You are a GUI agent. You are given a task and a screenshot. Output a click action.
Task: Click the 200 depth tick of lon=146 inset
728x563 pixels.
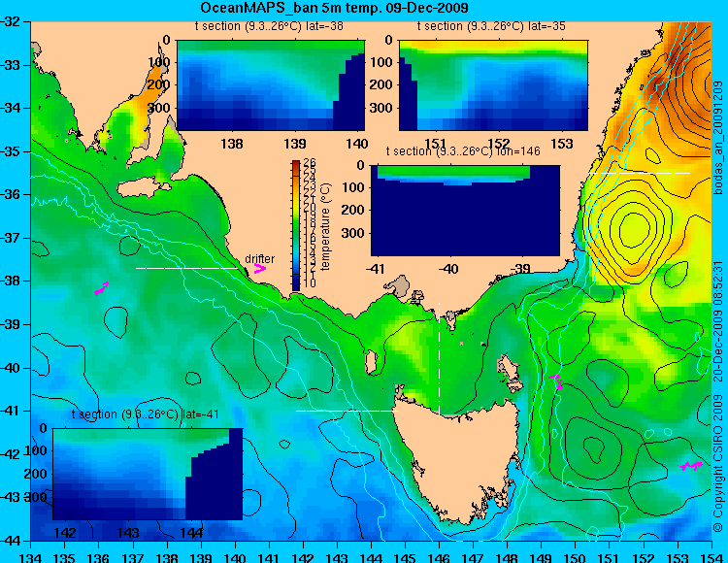355,210
